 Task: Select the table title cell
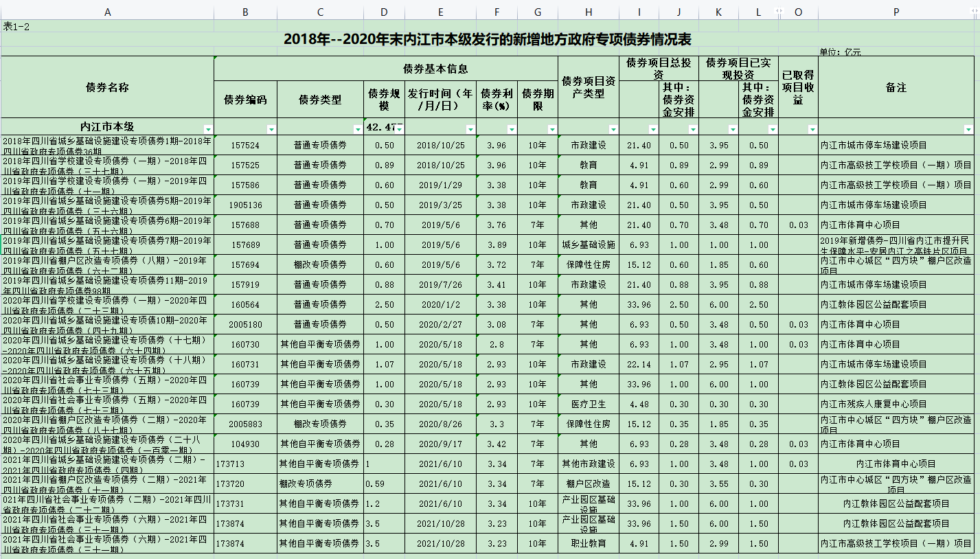pos(489,39)
